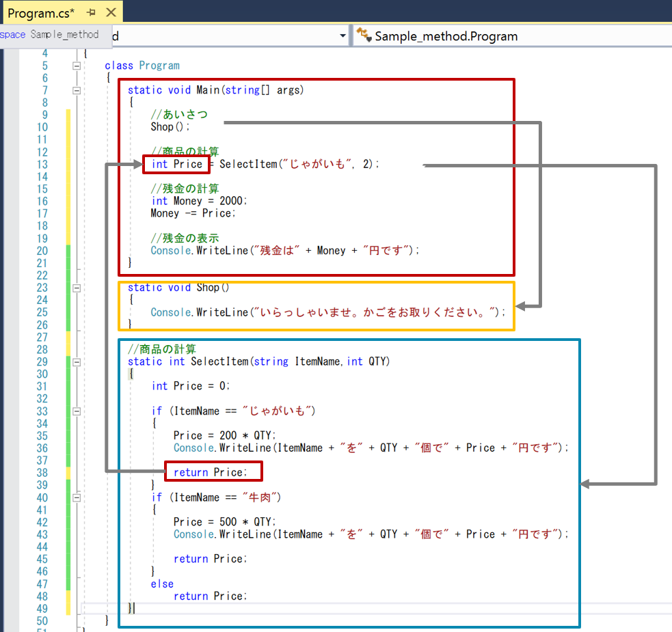Open the namespace navigation dropdown arrow
The width and height of the screenshot is (672, 632).
[342, 36]
